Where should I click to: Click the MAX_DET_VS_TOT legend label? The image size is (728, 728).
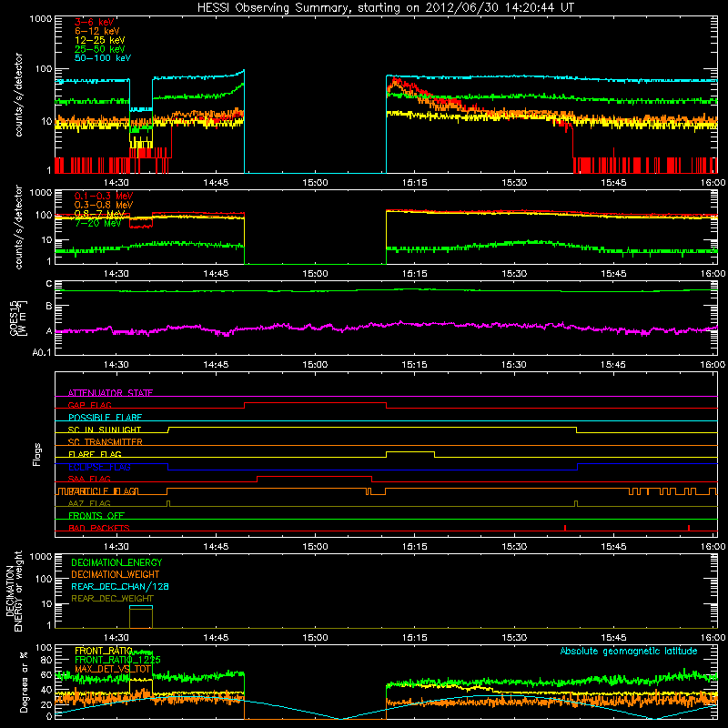(112, 669)
